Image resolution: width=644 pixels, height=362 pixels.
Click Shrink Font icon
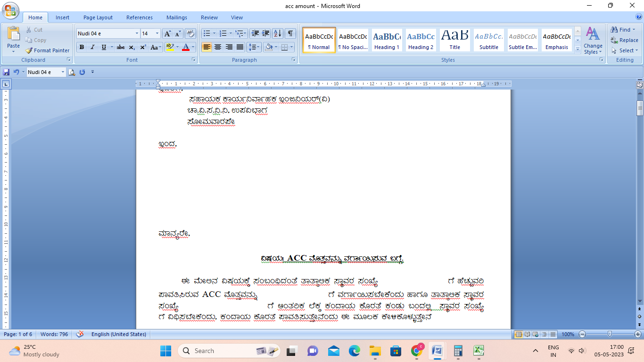(178, 33)
